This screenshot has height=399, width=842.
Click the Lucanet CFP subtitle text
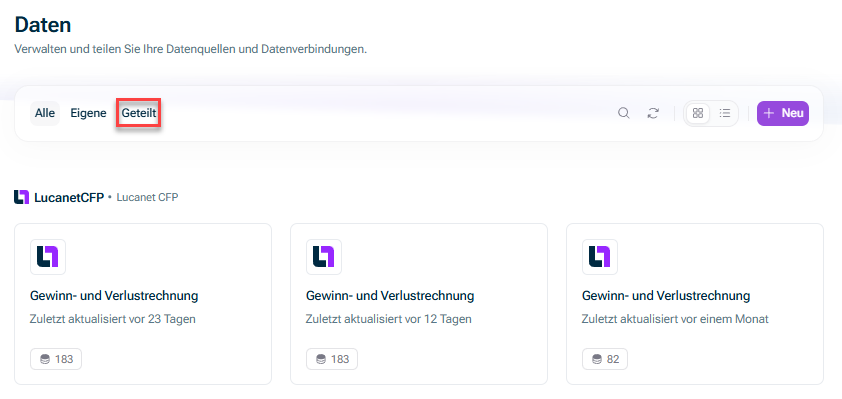pos(147,197)
